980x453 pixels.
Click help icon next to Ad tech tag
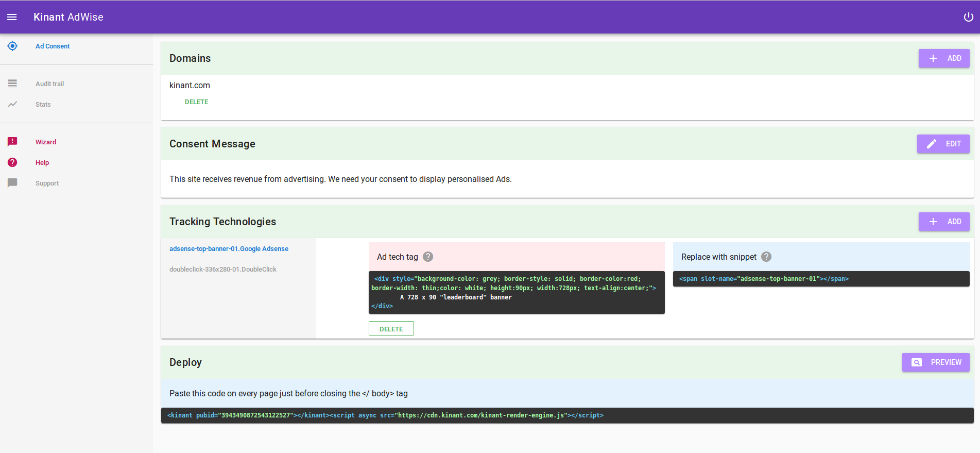pos(428,257)
